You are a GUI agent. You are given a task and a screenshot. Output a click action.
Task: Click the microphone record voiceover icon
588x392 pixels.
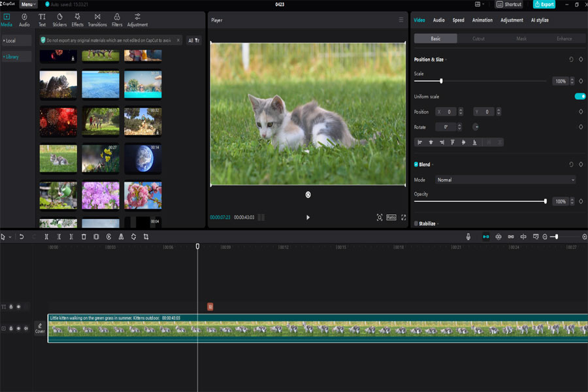click(468, 237)
